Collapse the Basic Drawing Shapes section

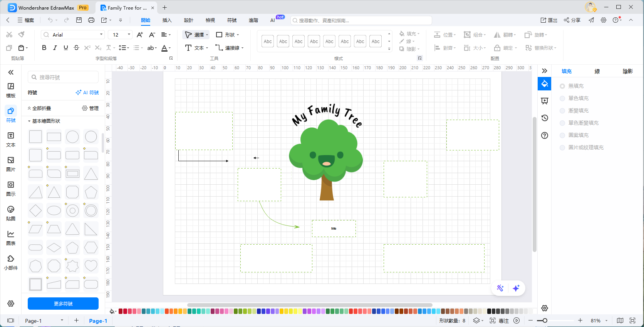point(29,121)
